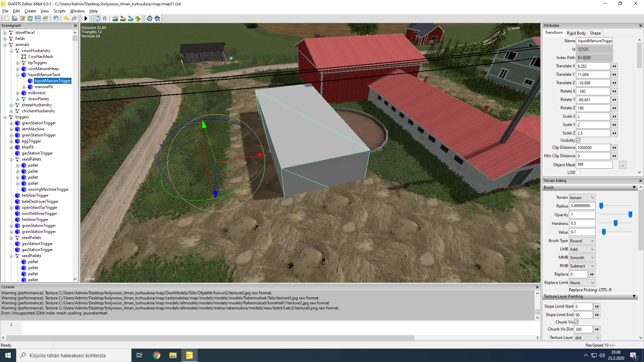Click the Translate X input field
Viewport: 644px width, 362px height.
click(593, 66)
